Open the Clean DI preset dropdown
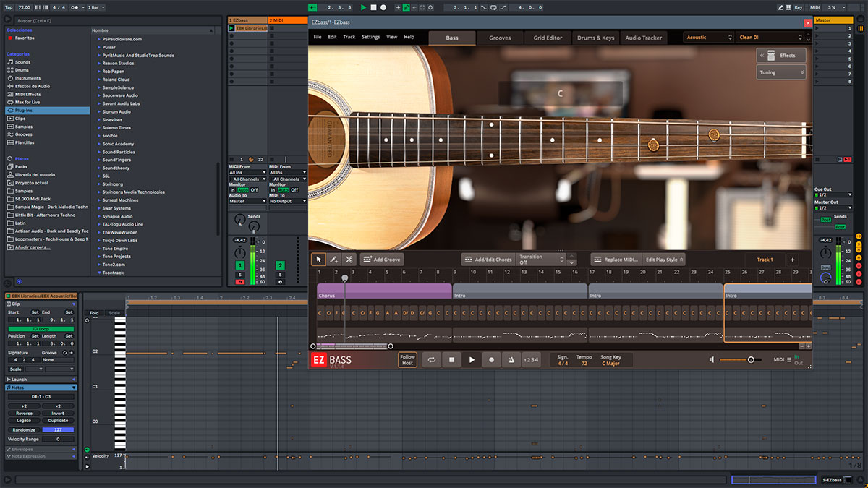 [x=770, y=38]
